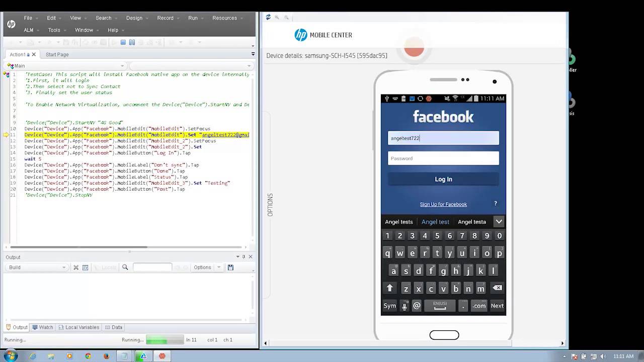This screenshot has width=644, height=362.
Task: Open the Media Player taskbar icon
Action: click(69, 356)
